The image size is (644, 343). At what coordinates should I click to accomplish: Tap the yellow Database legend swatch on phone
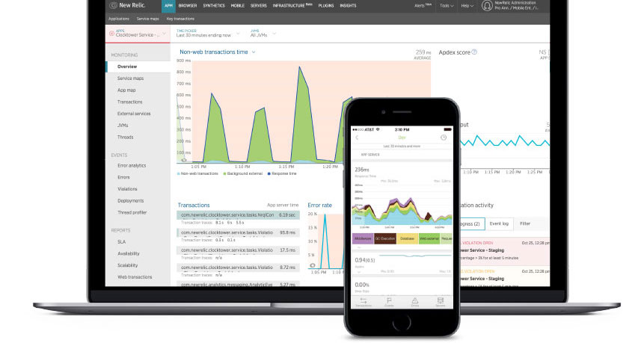click(407, 239)
